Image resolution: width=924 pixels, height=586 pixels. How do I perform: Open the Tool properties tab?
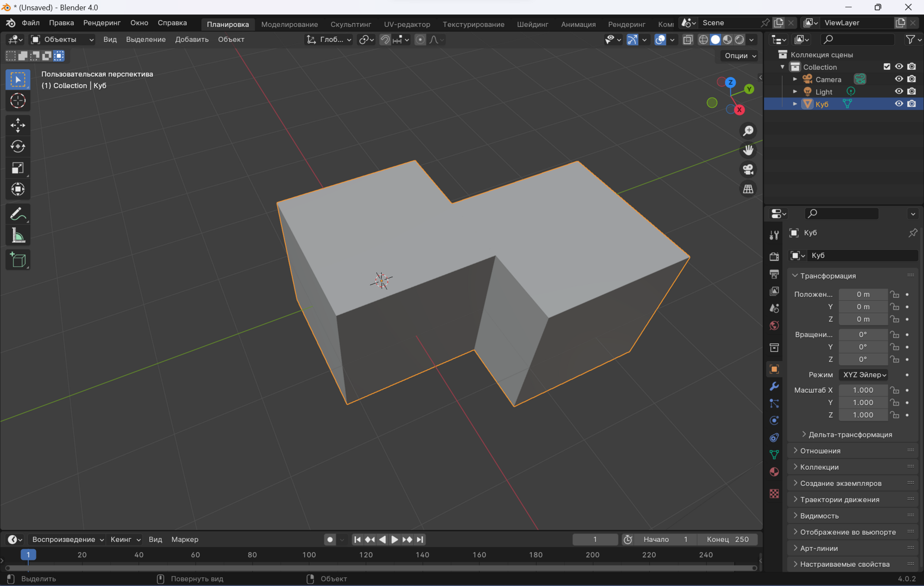[x=774, y=235]
